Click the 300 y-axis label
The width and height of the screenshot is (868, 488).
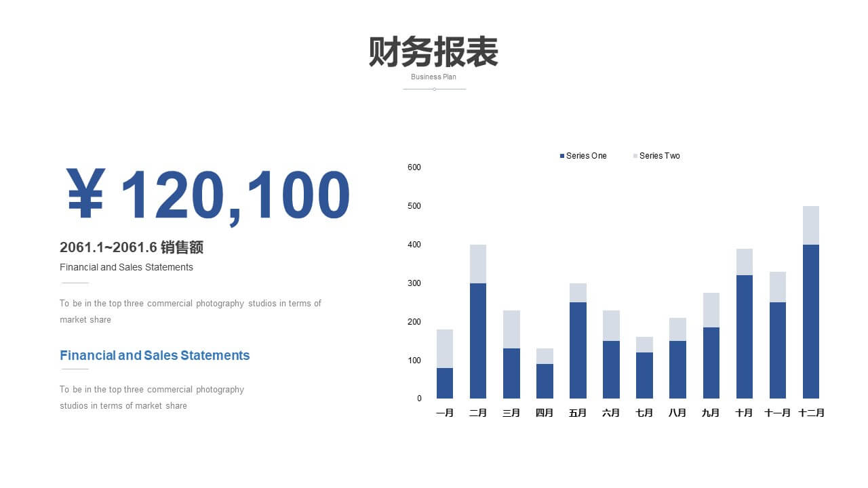click(414, 283)
